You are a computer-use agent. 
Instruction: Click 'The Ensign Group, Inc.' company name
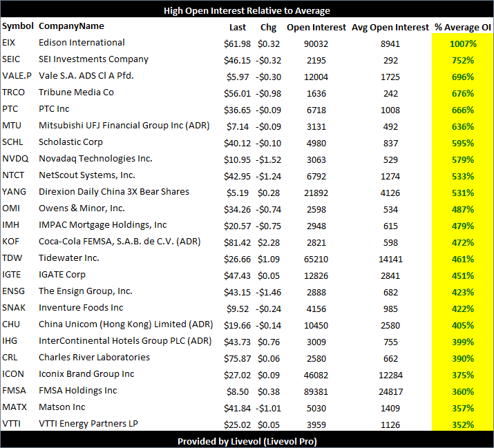coord(86,291)
